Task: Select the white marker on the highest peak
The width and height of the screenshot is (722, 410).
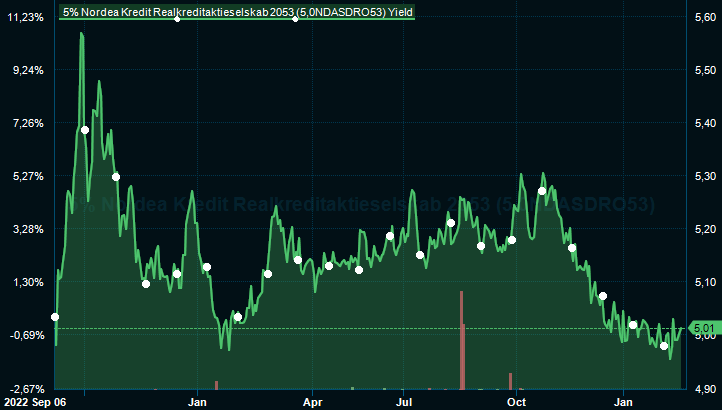Action: click(x=85, y=130)
